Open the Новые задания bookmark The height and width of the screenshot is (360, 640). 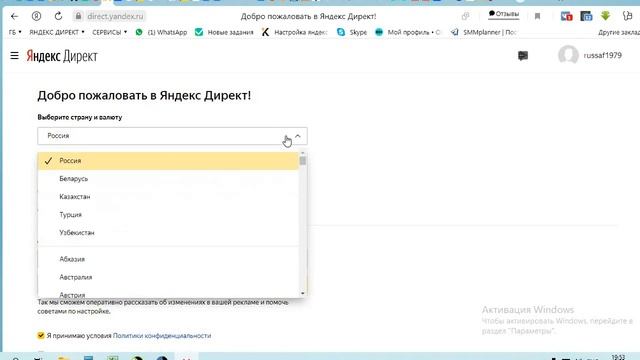[x=224, y=32]
